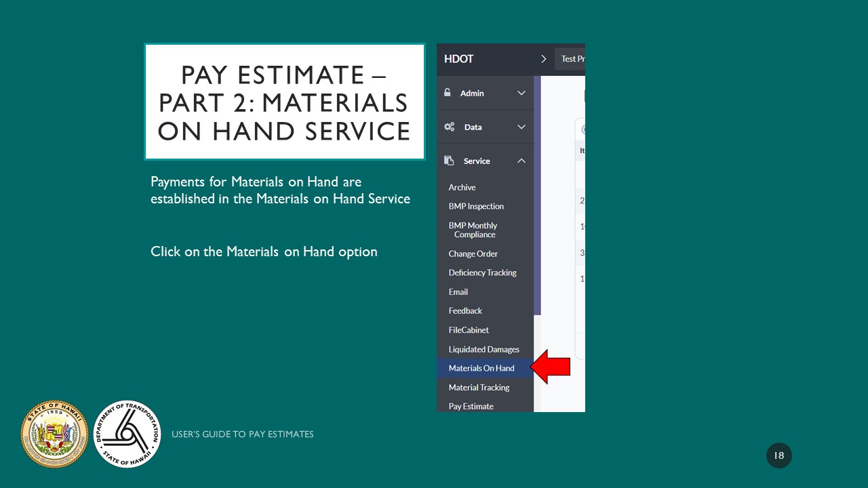868x488 pixels.
Task: Click the breadcrumb arrow beside HDOT
Action: [x=543, y=59]
